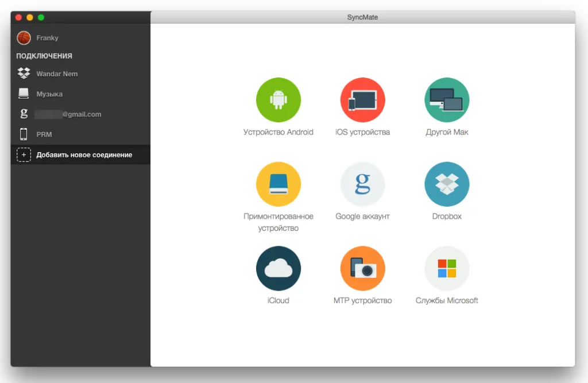Open the Franky profile in sidebar
The height and width of the screenshot is (383, 588).
(x=47, y=38)
